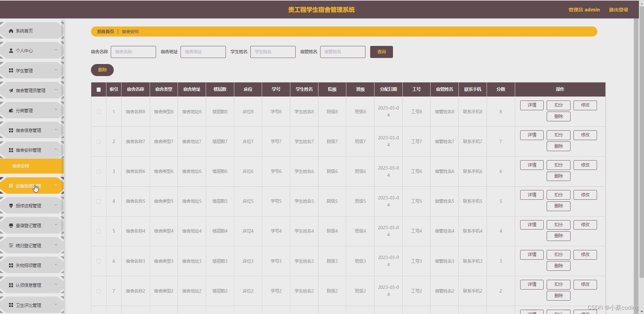Click the icon beside 报修进程管理
Image resolution: width=644 pixels, height=314 pixels.
[11, 205]
